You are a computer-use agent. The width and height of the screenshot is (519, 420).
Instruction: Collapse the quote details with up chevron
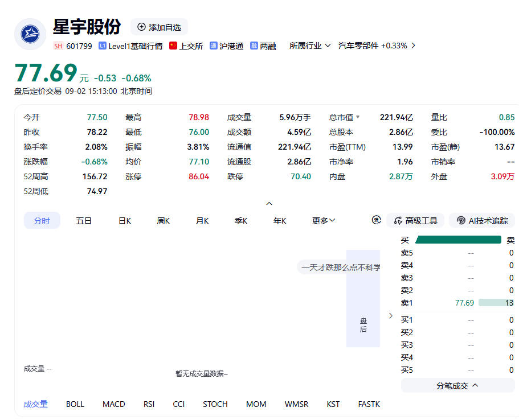pos(269,204)
